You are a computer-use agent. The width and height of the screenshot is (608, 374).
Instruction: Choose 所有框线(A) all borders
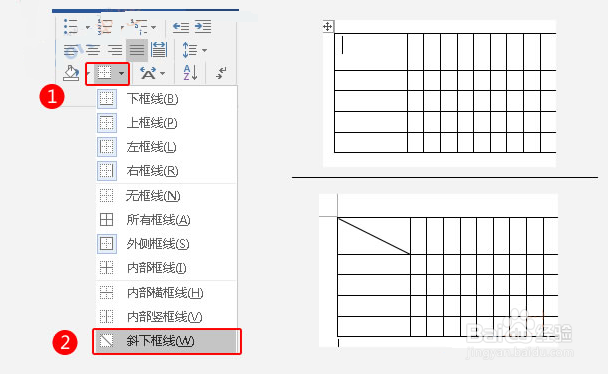pos(167,220)
